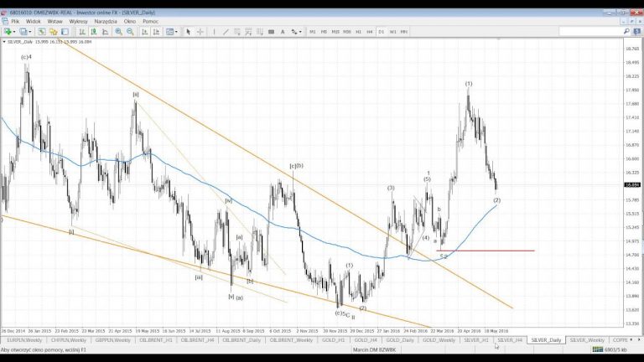Select the crosshair tool
This screenshot has width=644, height=362.
(x=200, y=32)
